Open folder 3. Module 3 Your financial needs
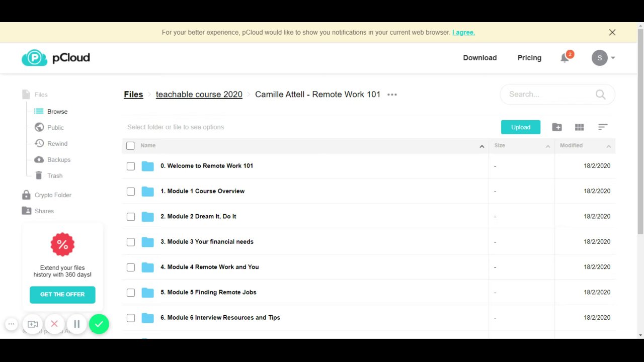644x362 pixels. [x=207, y=242]
